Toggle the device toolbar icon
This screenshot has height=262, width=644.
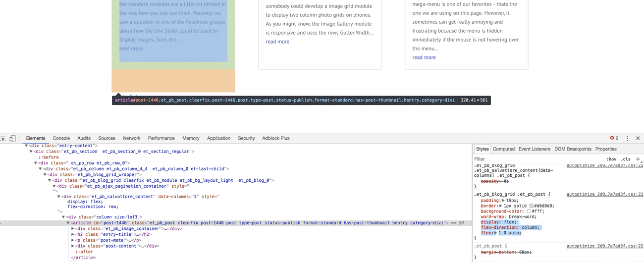[x=13, y=139]
